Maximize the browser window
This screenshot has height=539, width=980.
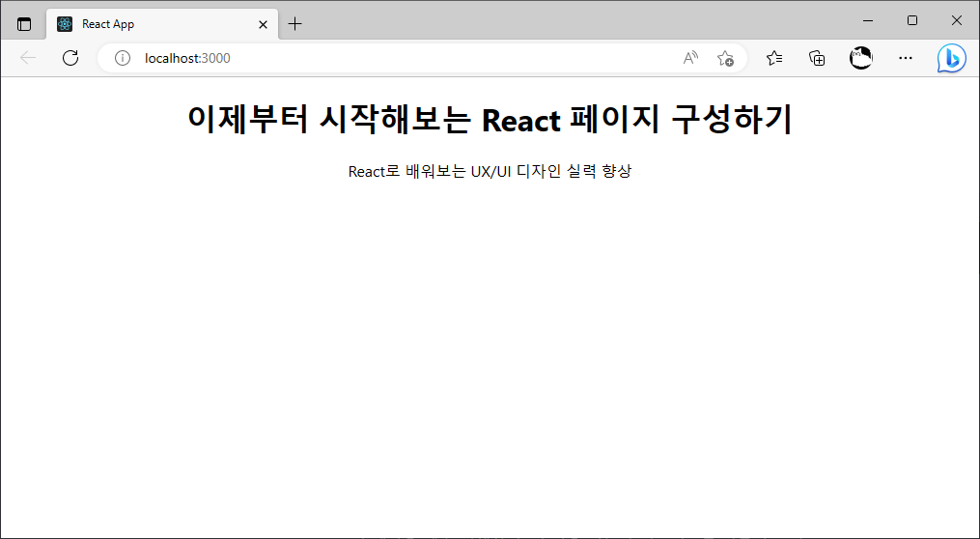(x=911, y=20)
